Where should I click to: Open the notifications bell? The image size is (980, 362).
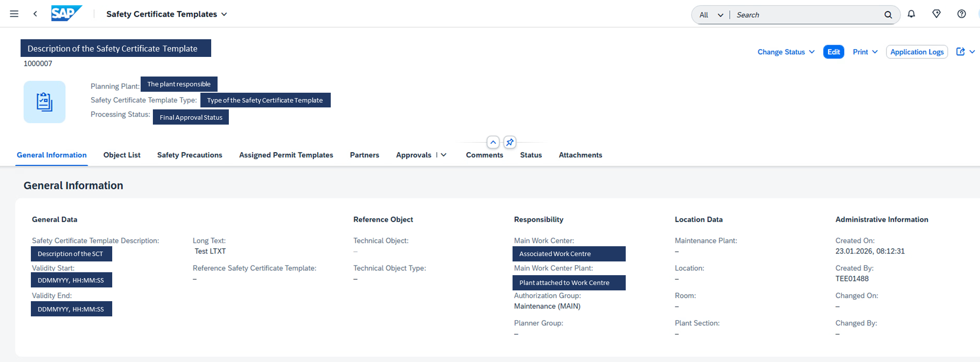(x=911, y=14)
